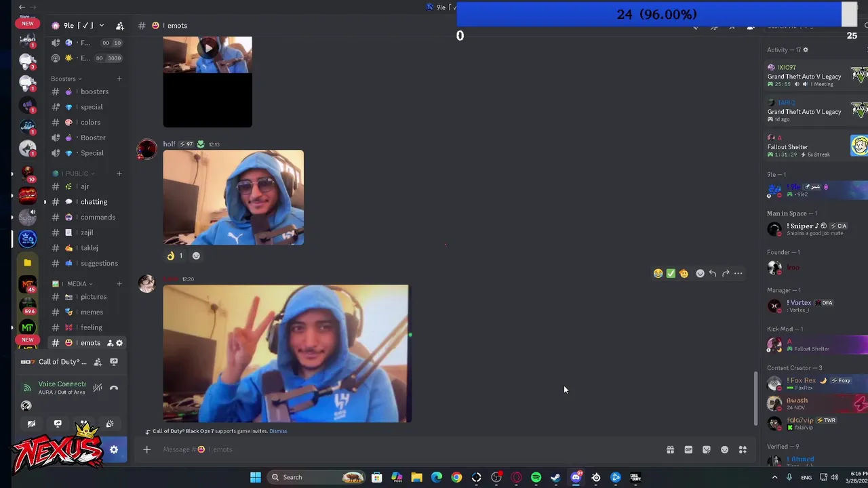Open gift icon in message bar
This screenshot has height=488, width=868.
click(x=670, y=449)
